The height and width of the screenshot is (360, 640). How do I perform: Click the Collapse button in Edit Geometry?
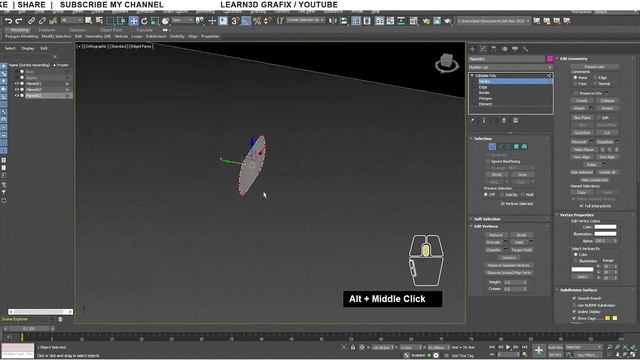click(607, 100)
